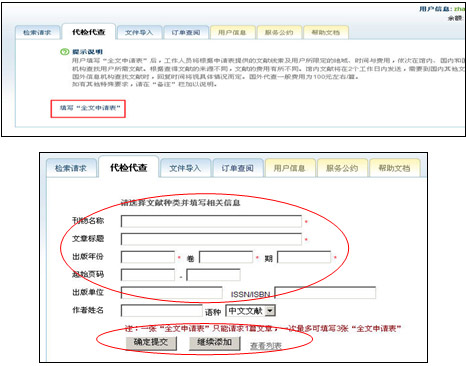Viewport: 466px width, 366px height.
Task: Open 订单查询 tab in the form panel
Action: (x=238, y=168)
